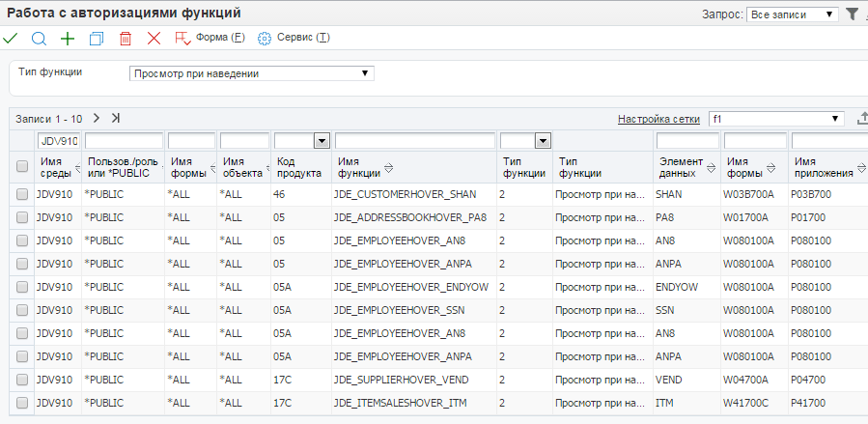The height and width of the screenshot is (424, 868).
Task: Open the 'Тип функции' dropdown
Action: [251, 73]
